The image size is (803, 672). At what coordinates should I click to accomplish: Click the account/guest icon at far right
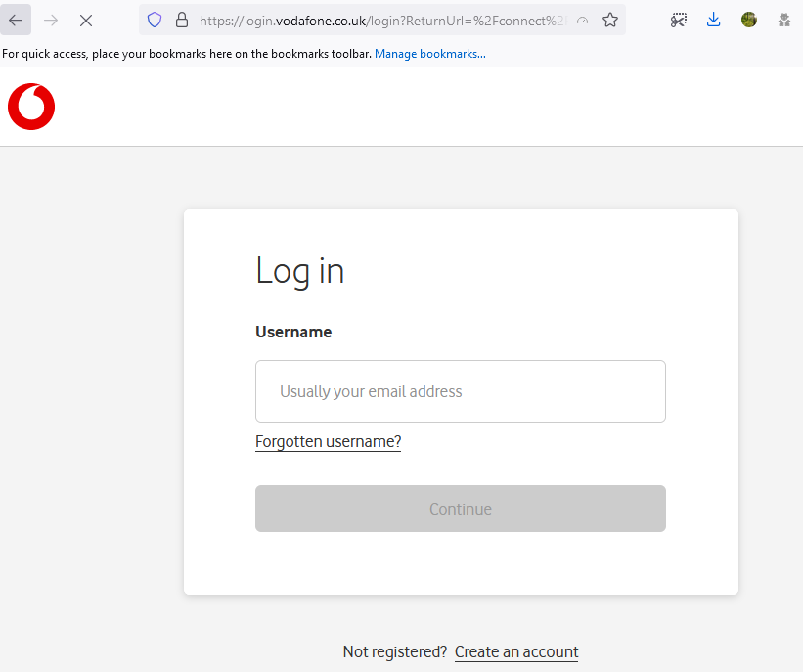click(x=782, y=19)
